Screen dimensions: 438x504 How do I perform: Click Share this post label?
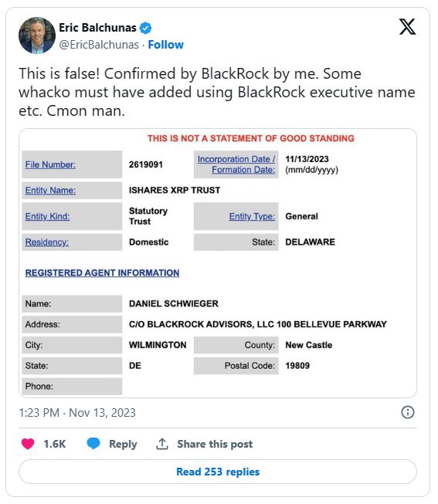point(215,444)
